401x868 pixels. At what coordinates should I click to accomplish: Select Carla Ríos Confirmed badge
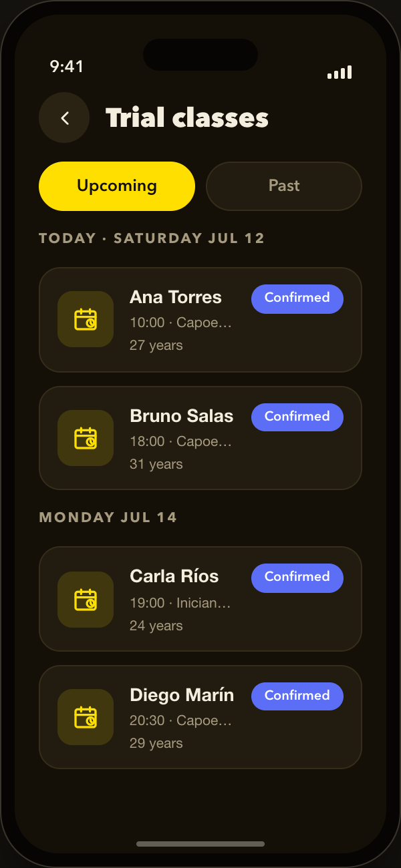[297, 578]
